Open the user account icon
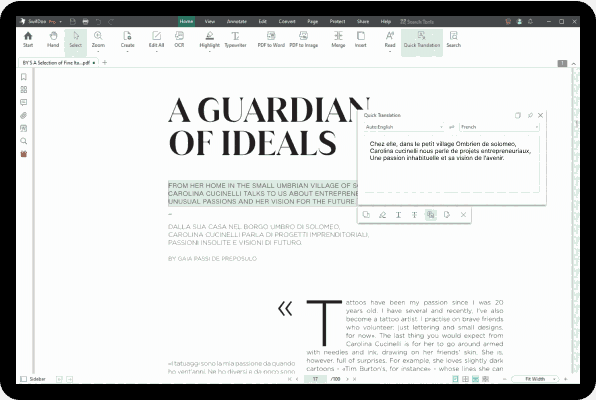 (x=519, y=22)
